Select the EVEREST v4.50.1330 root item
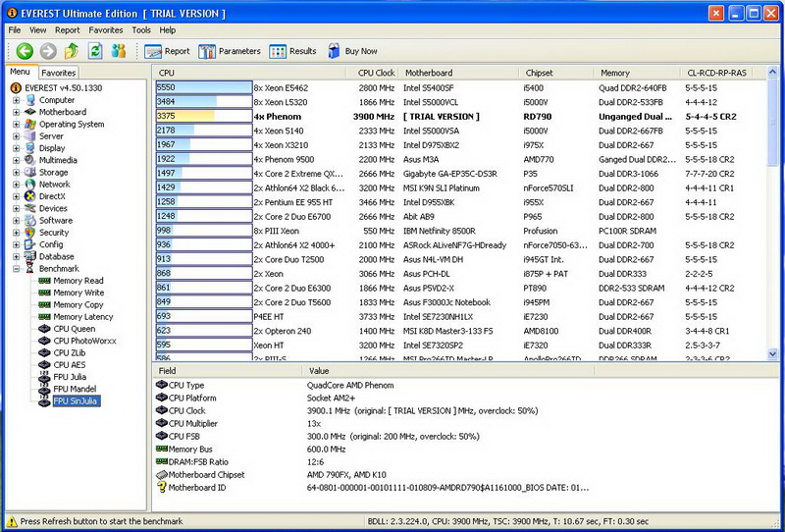 click(x=63, y=88)
